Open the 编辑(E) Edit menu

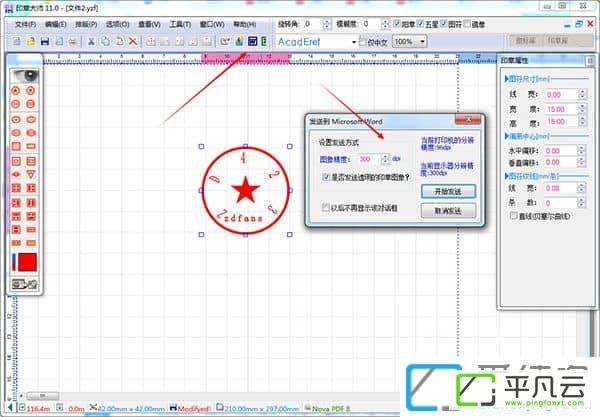(56, 24)
